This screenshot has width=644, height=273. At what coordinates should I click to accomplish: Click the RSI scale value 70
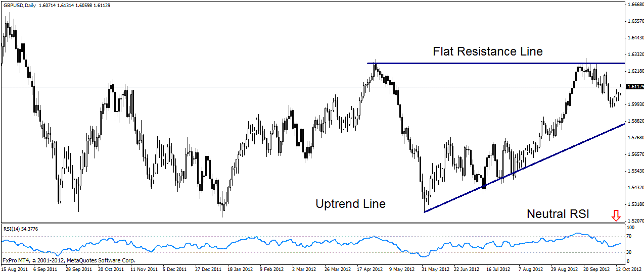coord(630,236)
